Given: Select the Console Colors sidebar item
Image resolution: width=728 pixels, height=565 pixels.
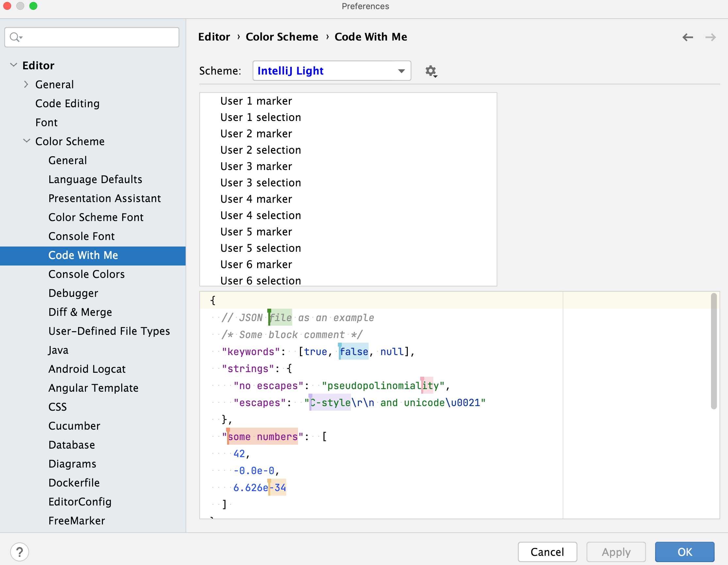Looking at the screenshot, I should point(88,274).
